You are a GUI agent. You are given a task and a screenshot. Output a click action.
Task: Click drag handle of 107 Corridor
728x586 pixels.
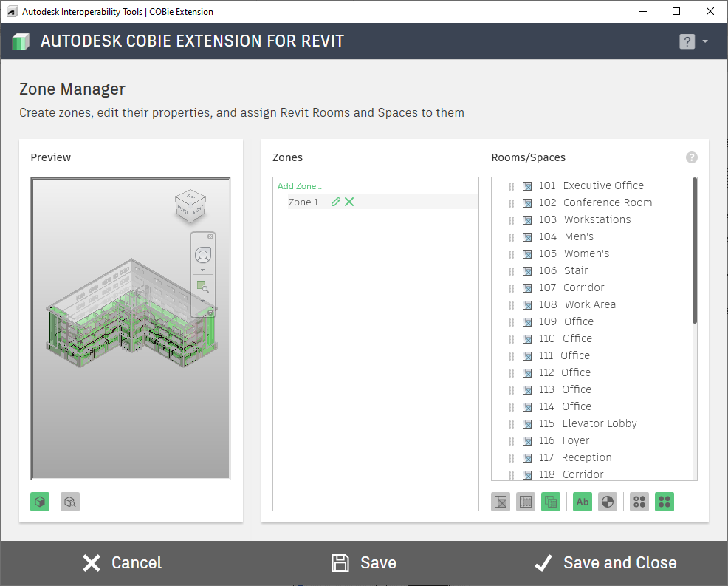coord(511,289)
